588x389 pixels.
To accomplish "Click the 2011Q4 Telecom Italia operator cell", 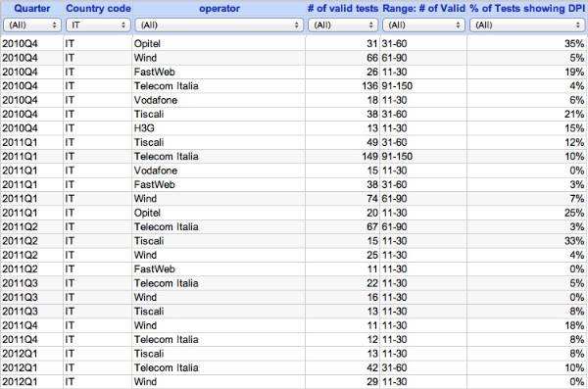I will tap(219, 339).
